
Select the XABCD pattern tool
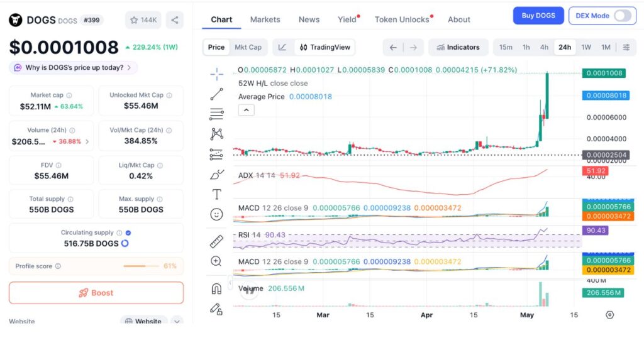(x=216, y=134)
